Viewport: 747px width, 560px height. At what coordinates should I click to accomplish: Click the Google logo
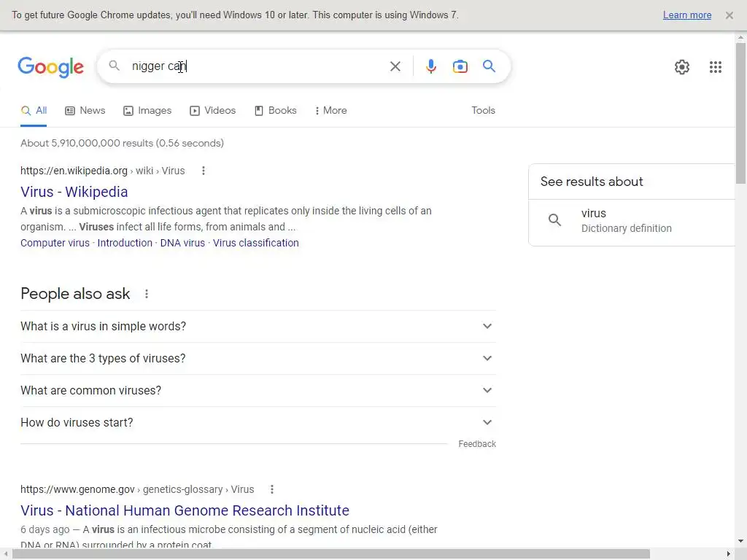point(50,66)
